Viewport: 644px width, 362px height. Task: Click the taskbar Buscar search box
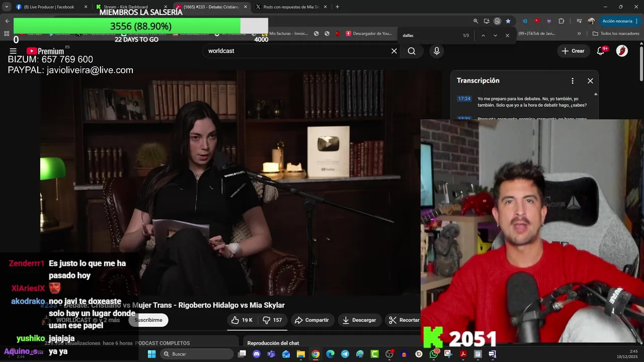pyautogui.click(x=197, y=354)
